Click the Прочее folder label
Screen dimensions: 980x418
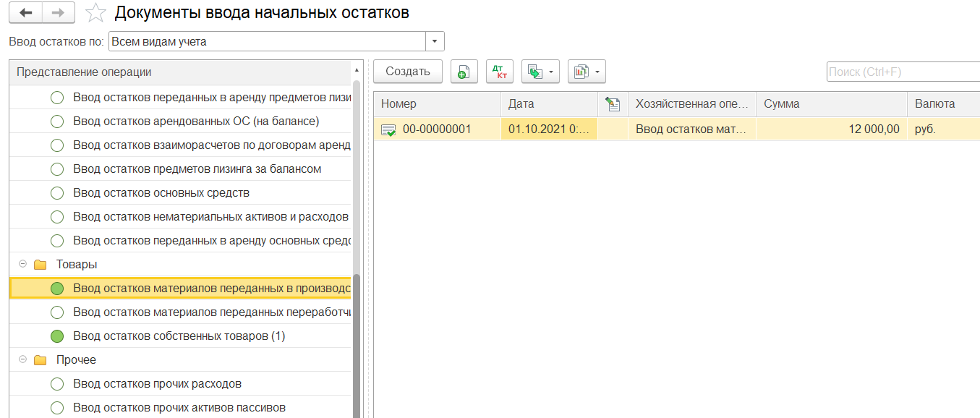tap(76, 360)
